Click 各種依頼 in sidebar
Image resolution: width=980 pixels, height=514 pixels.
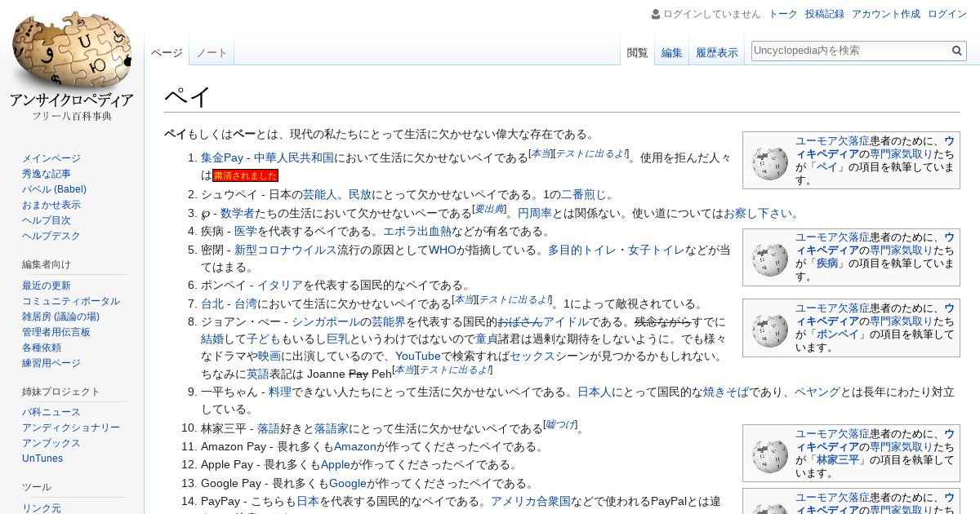(42, 348)
